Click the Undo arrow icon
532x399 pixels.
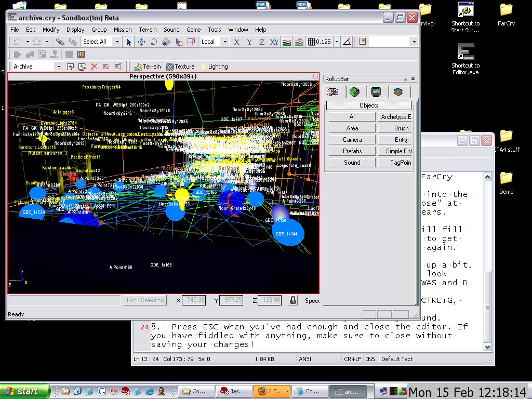[x=17, y=42]
